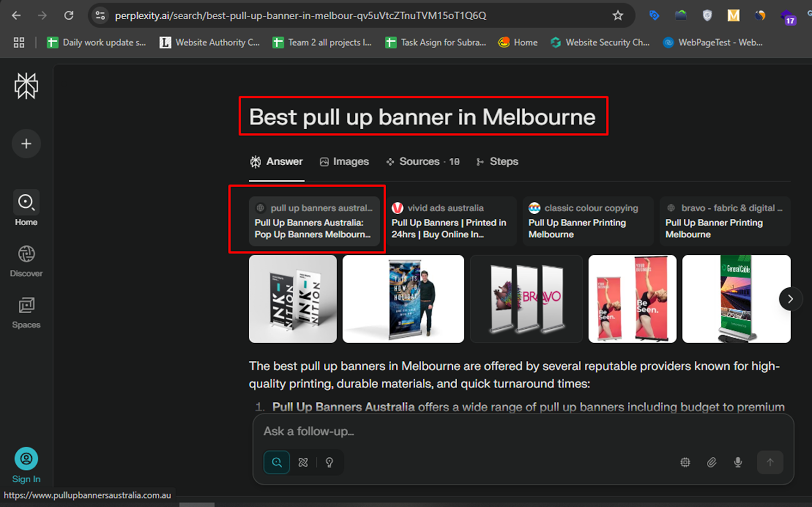Screen dimensions: 812x507
Task: Click the microphone dictation icon
Action: click(738, 462)
